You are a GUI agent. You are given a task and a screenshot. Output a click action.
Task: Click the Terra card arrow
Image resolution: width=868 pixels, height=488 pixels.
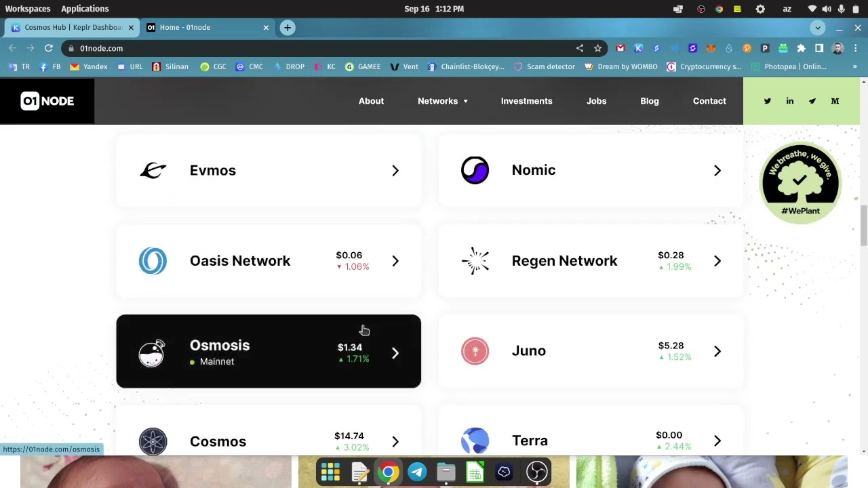pos(717,441)
